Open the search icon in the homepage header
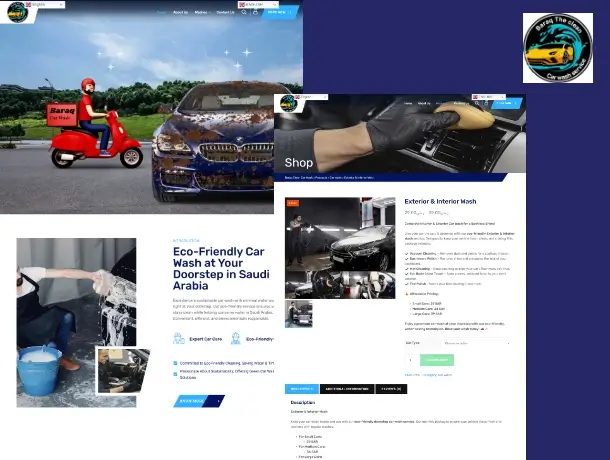 [x=244, y=12]
